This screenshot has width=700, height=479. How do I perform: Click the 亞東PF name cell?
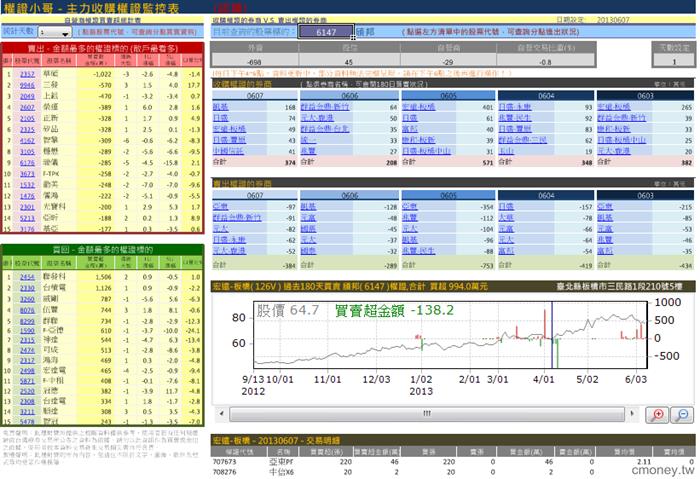point(281,462)
